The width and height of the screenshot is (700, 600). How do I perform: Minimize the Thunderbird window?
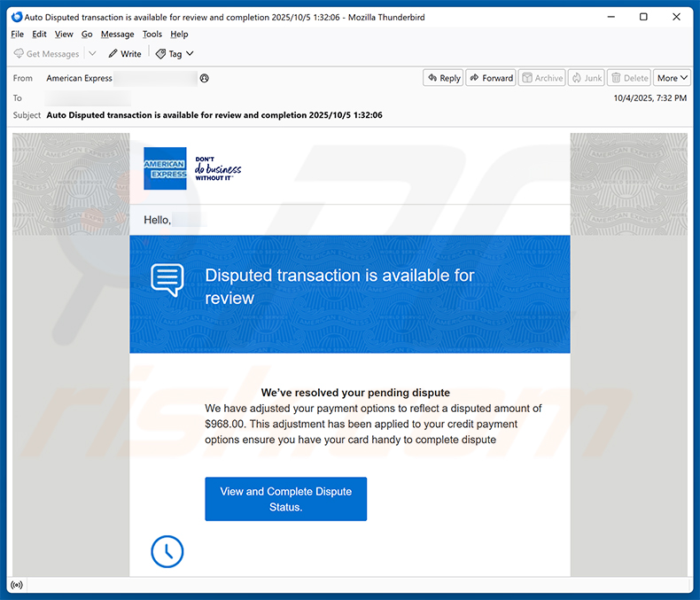(x=611, y=17)
